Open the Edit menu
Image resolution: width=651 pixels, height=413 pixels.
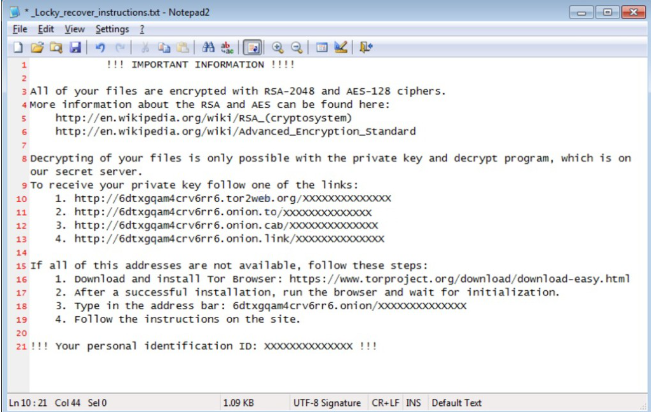coord(46,29)
